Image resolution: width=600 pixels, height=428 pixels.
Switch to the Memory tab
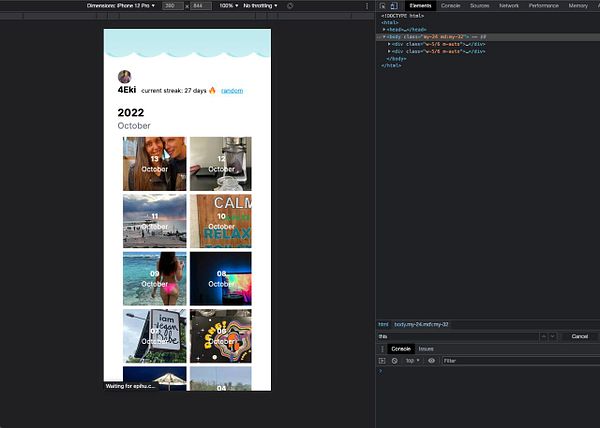click(578, 6)
